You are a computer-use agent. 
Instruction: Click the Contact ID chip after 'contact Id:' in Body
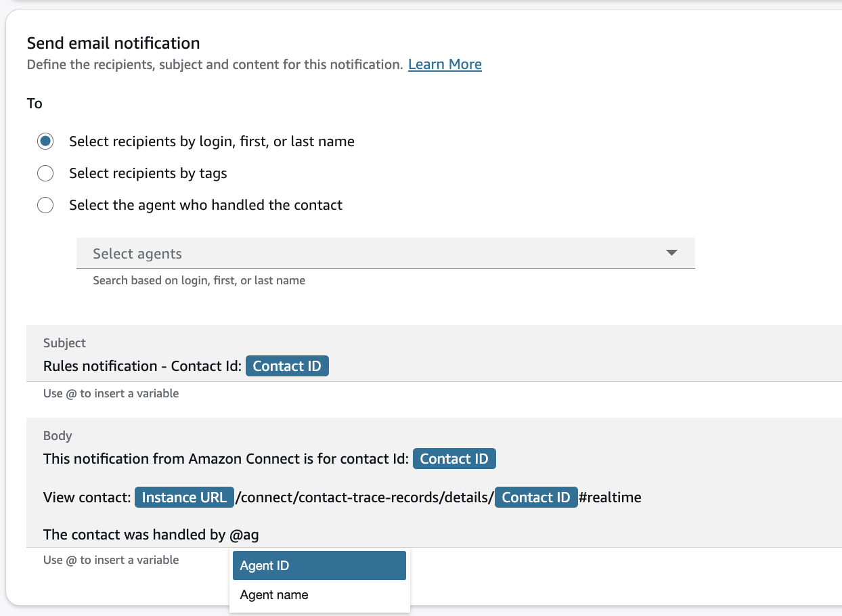click(x=454, y=459)
